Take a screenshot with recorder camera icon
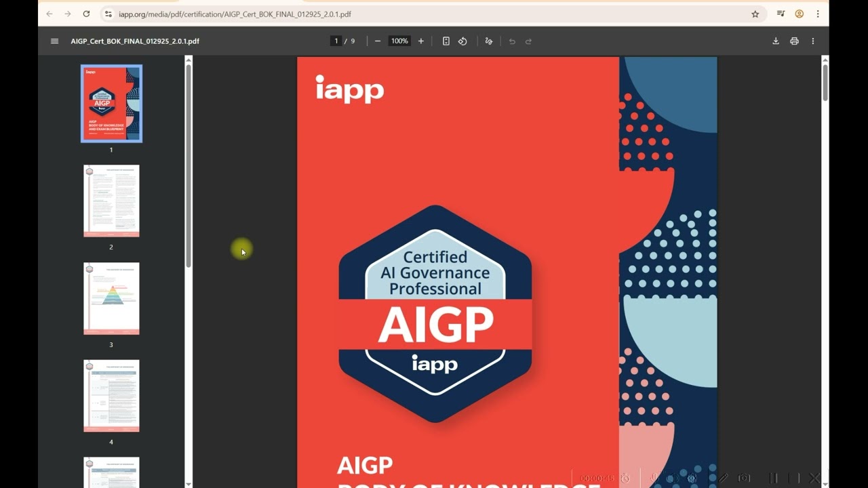The width and height of the screenshot is (868, 488). tap(744, 478)
